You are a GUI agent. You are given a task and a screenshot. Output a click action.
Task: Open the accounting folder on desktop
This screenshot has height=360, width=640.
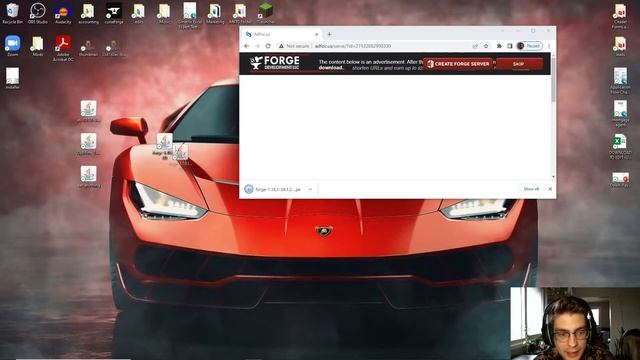(x=88, y=13)
